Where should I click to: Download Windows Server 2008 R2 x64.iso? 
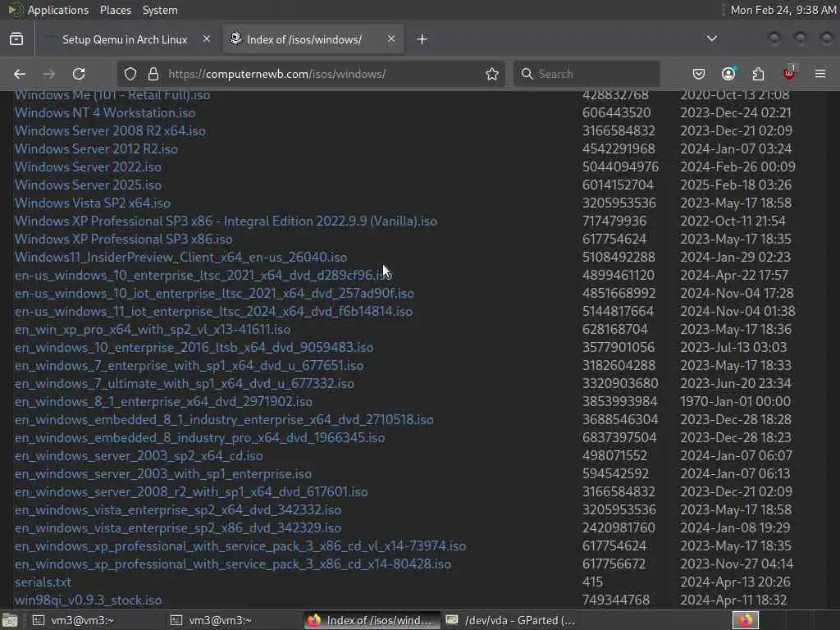coord(110,131)
